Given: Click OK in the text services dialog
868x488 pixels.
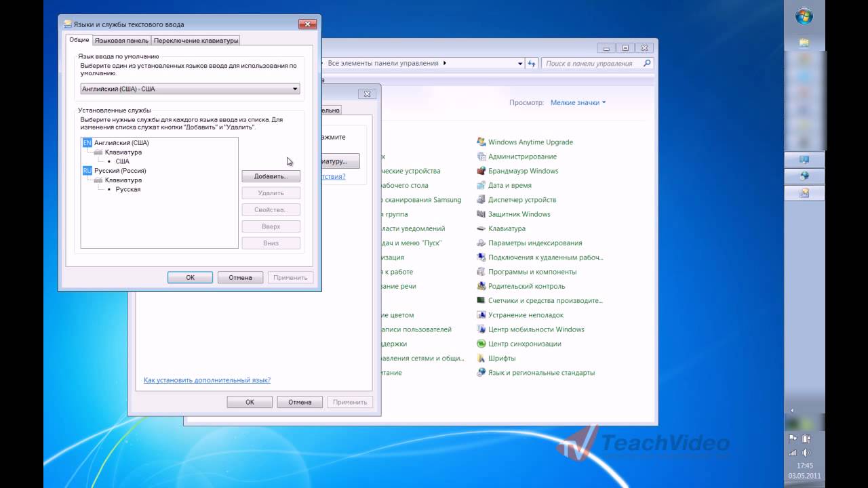Looking at the screenshot, I should 191,277.
